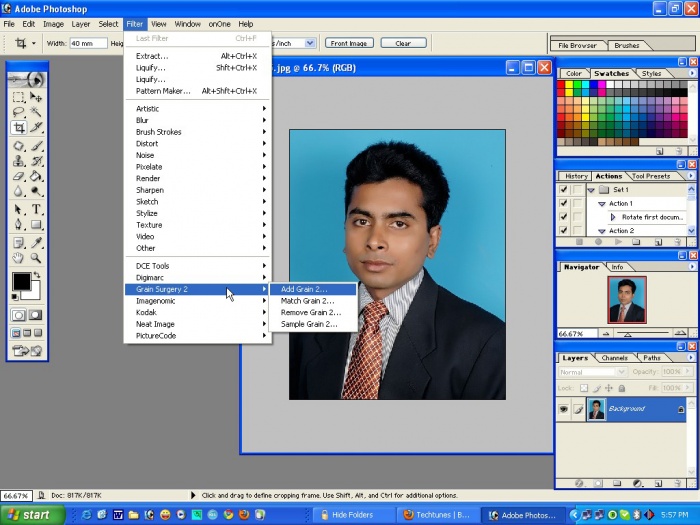The image size is (700, 525).
Task: Toggle lock all in Layers panel
Action: (622, 388)
